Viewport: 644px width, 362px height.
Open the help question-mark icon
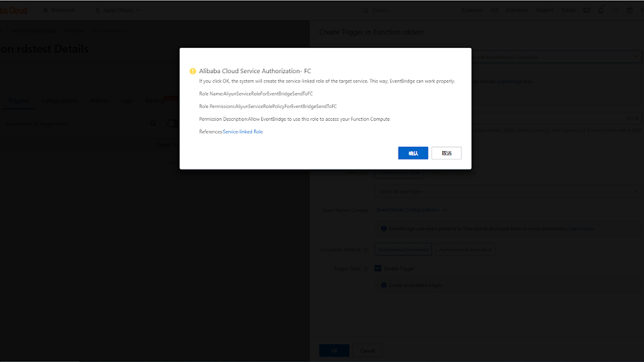coord(629,10)
